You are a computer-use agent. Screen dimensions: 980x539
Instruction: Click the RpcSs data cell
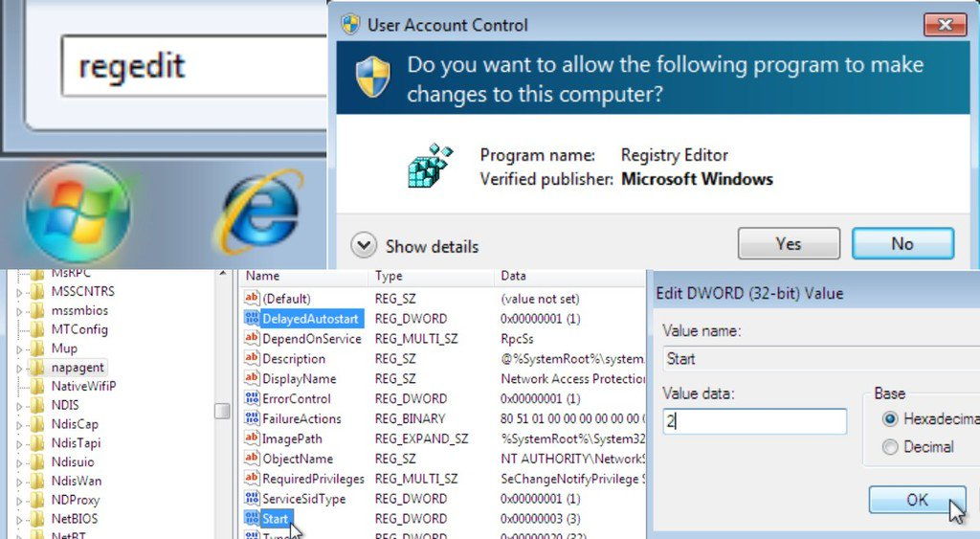point(518,338)
